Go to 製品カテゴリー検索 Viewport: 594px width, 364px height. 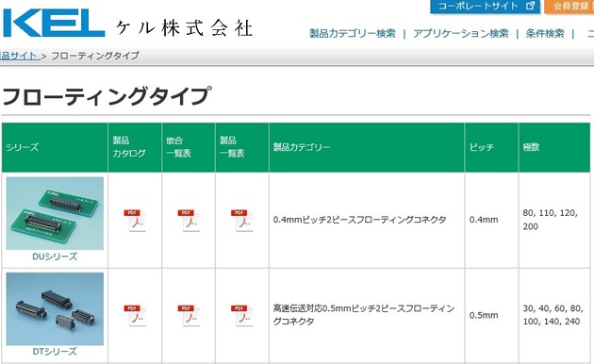353,34
